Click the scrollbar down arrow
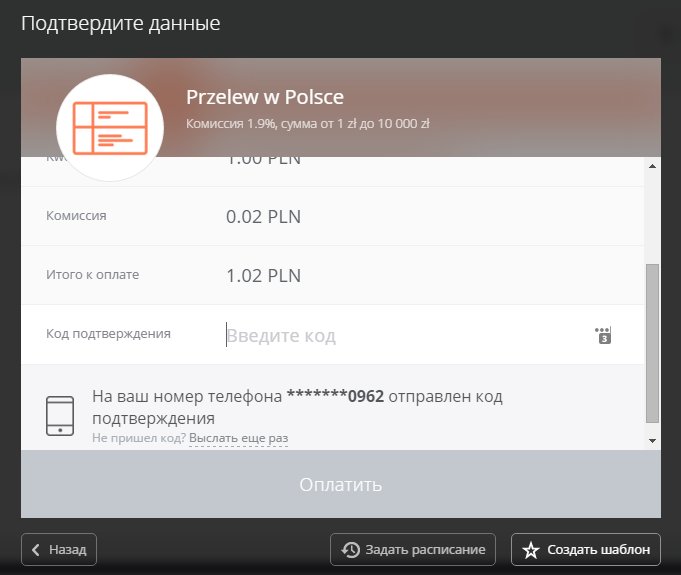 [652, 441]
